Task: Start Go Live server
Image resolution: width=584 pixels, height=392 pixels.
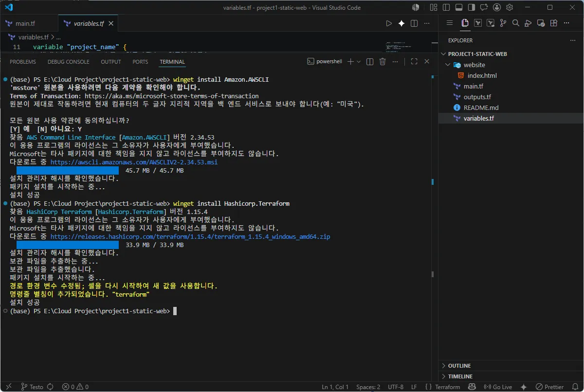Action: tap(498, 387)
